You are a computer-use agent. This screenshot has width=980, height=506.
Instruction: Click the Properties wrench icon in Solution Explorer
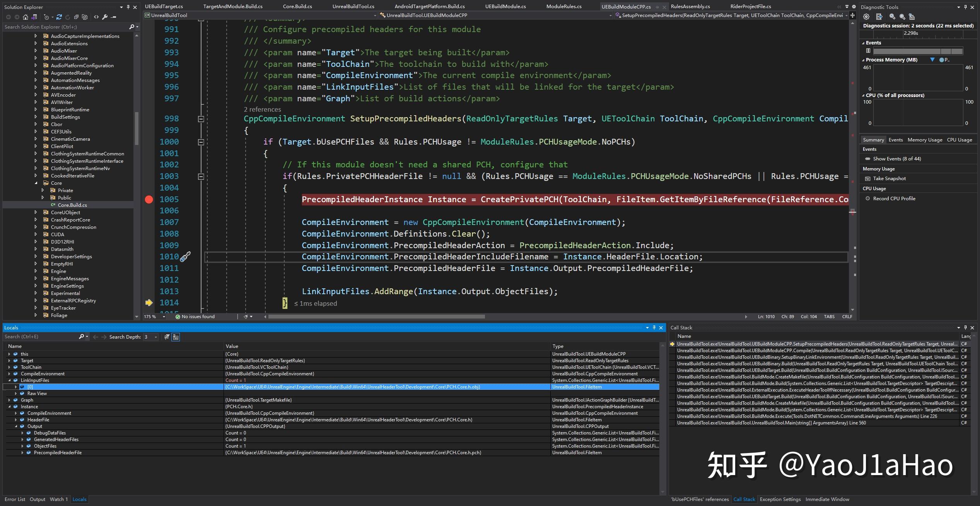pos(104,17)
